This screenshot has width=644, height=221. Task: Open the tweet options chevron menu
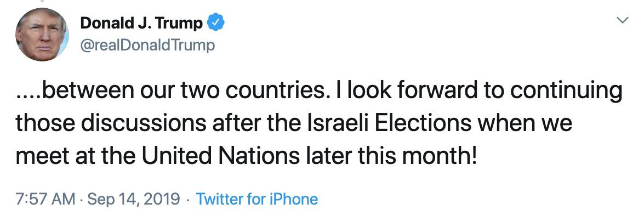[x=623, y=21]
